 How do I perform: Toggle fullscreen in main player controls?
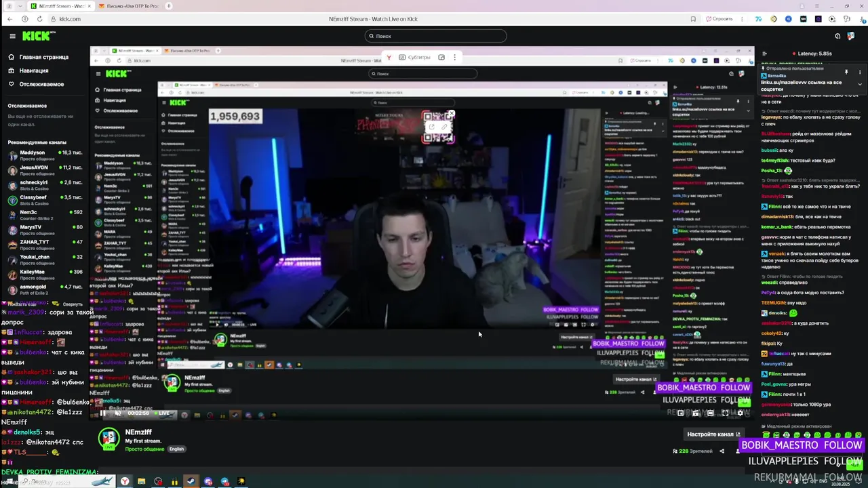pyautogui.click(x=725, y=413)
